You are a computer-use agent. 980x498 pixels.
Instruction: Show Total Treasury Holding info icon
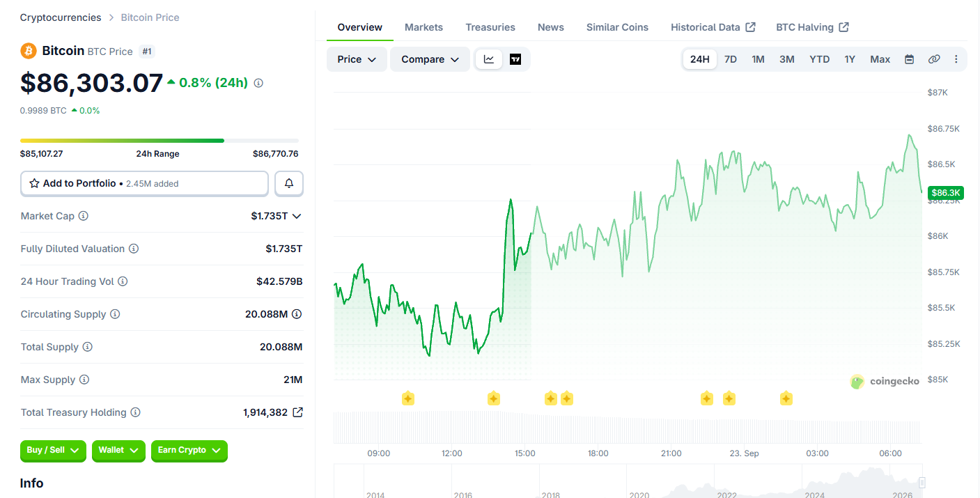pos(136,412)
